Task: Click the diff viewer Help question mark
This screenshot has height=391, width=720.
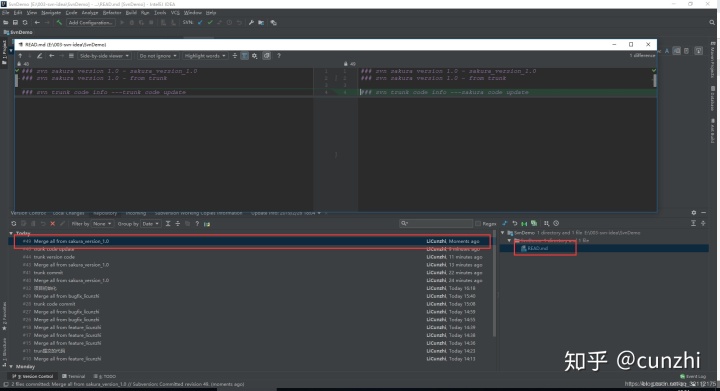Action: [x=279, y=56]
